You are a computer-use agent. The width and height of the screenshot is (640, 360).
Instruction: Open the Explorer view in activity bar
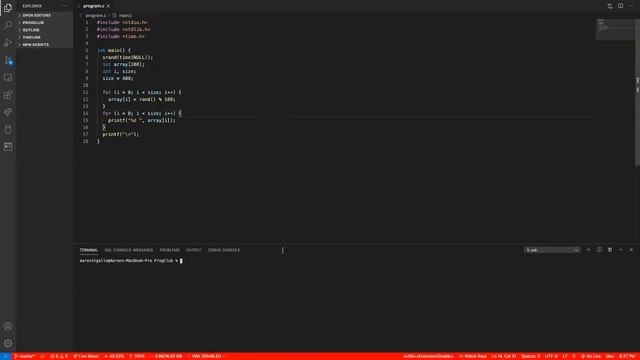(x=8, y=8)
